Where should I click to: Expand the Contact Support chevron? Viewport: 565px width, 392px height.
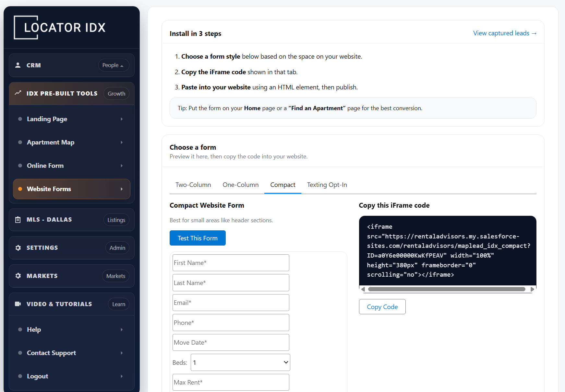tap(122, 353)
